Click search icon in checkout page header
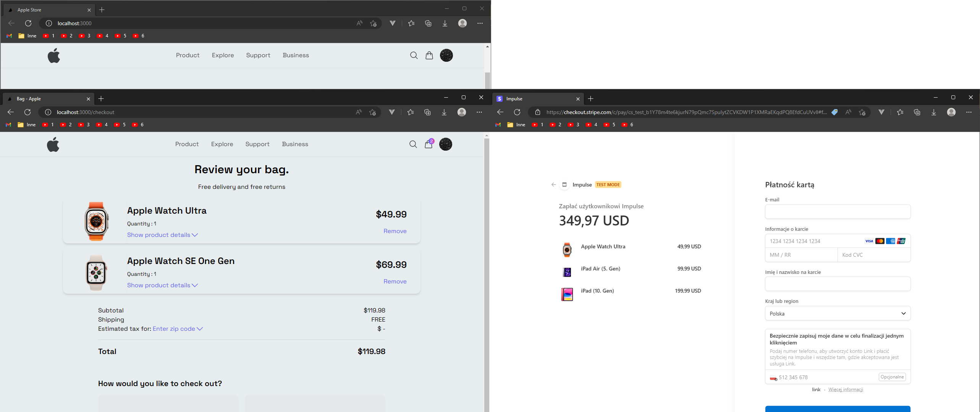Screen dimensions: 980x412 pyautogui.click(x=413, y=144)
